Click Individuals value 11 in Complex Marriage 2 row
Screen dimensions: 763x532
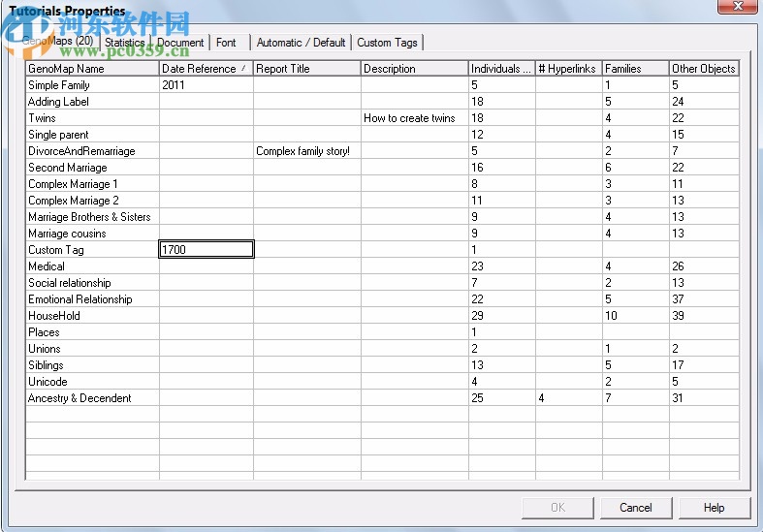[x=501, y=201]
